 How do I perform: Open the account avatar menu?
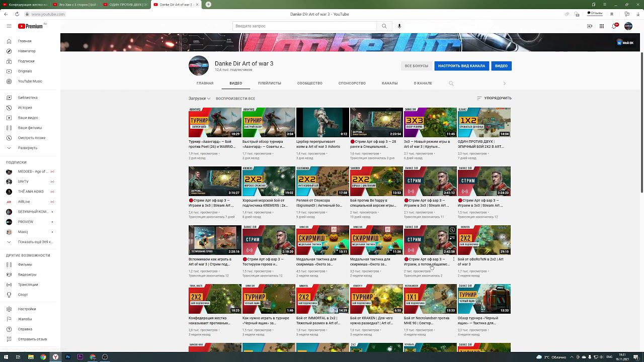click(x=628, y=26)
